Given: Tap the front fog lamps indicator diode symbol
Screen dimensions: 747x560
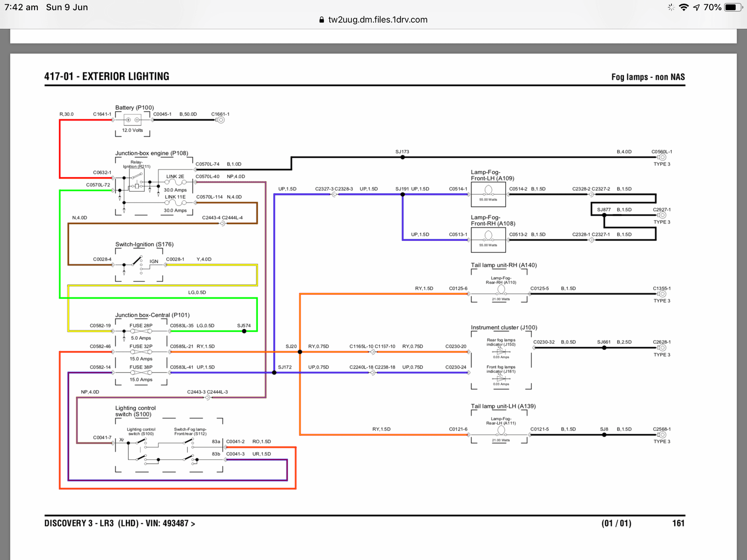Looking at the screenshot, I should click(501, 378).
